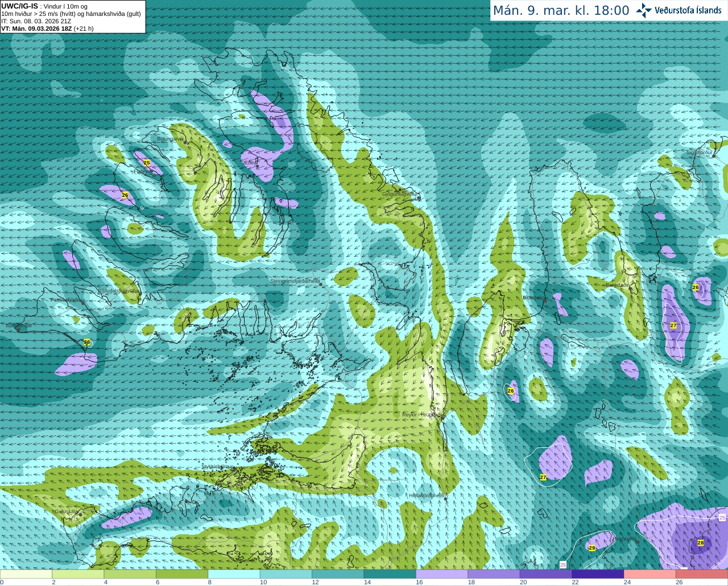Click the legend scale value 12

coord(315,582)
